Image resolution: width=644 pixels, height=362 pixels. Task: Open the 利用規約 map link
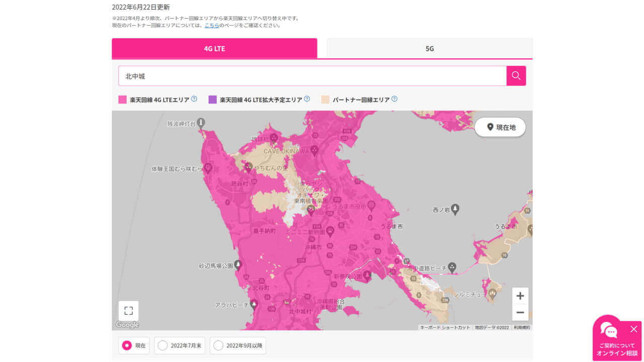pyautogui.click(x=522, y=327)
